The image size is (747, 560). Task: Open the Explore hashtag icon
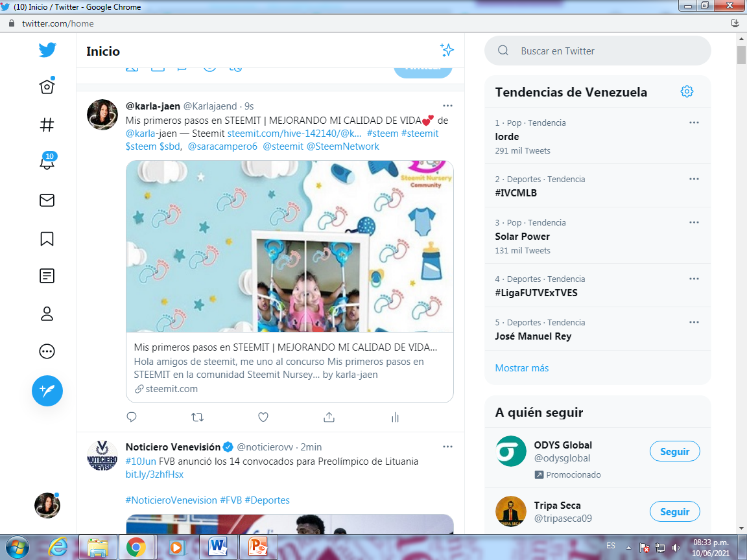[47, 124]
